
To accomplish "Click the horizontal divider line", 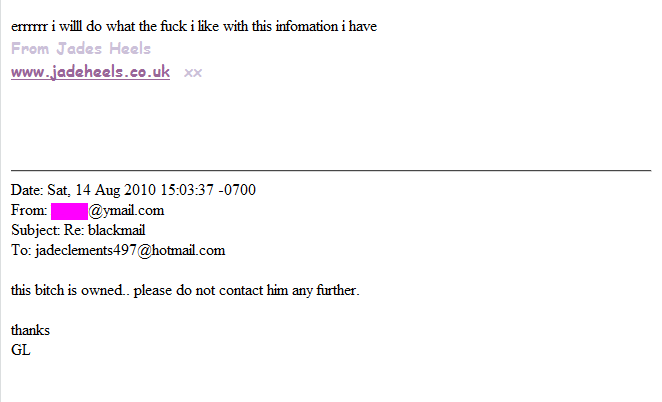I will point(330,170).
